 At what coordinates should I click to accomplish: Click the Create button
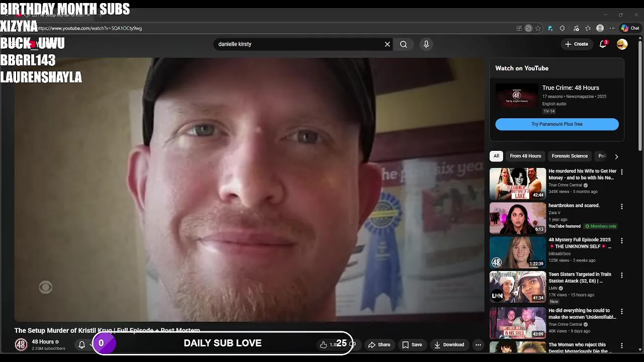tap(576, 44)
